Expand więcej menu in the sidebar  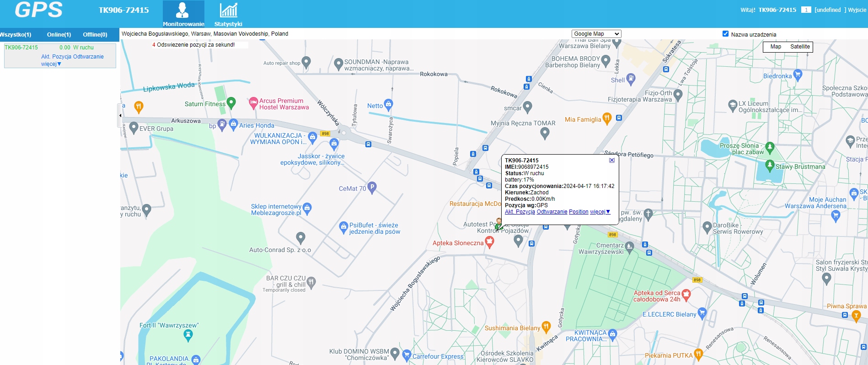pos(51,64)
